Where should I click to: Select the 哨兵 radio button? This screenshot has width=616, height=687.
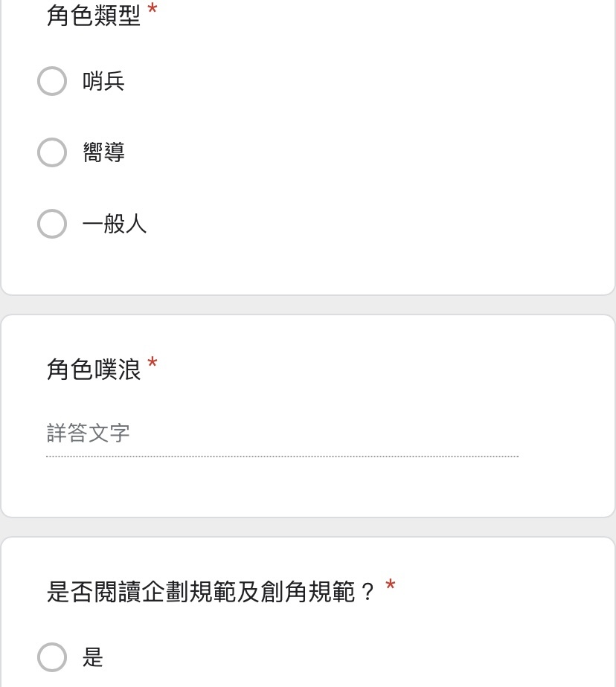tap(52, 81)
